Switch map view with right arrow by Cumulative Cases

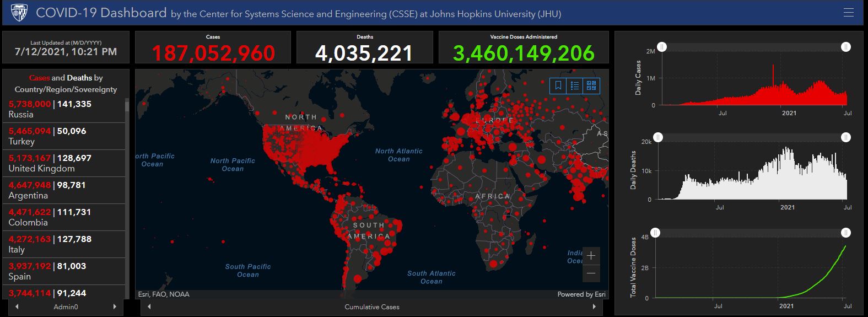pyautogui.click(x=594, y=307)
